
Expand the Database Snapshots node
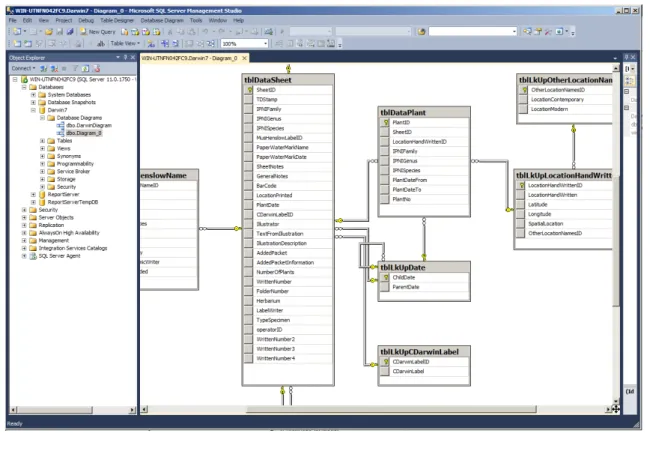[33, 102]
